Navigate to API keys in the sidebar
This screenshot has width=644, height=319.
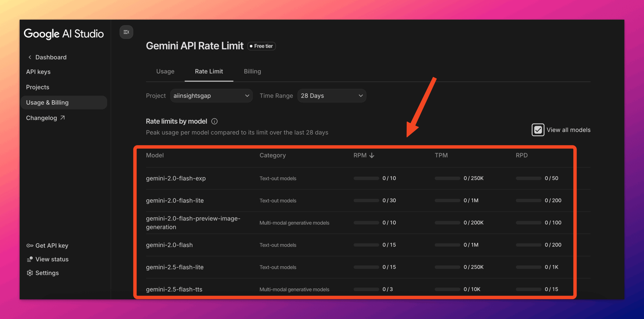point(38,72)
